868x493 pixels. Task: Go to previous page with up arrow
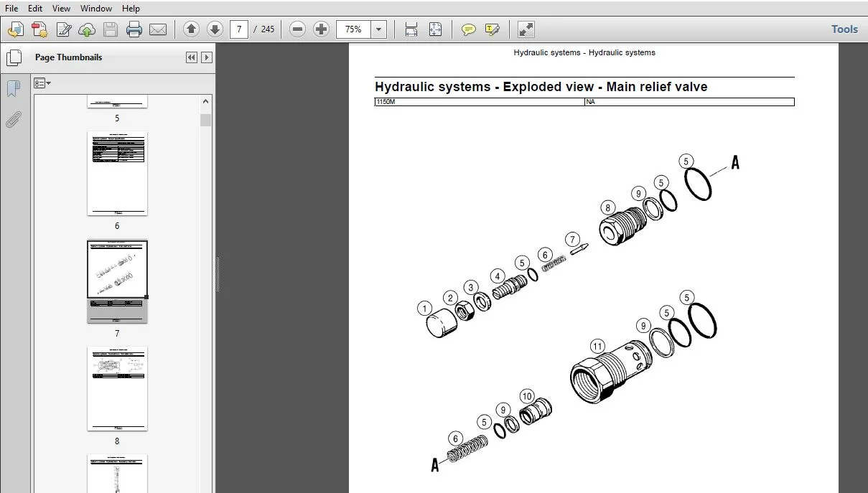(191, 29)
